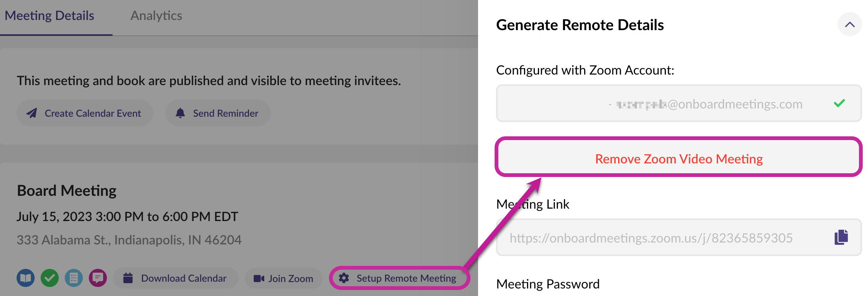Remove Zoom Video Meeting
The height and width of the screenshot is (296, 868).
click(x=678, y=159)
